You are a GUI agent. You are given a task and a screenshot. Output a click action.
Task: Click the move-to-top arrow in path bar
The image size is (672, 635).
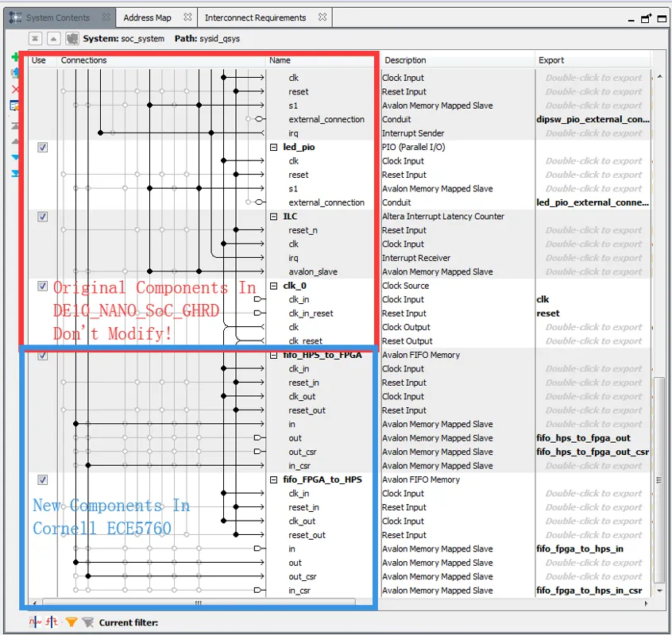(x=35, y=38)
